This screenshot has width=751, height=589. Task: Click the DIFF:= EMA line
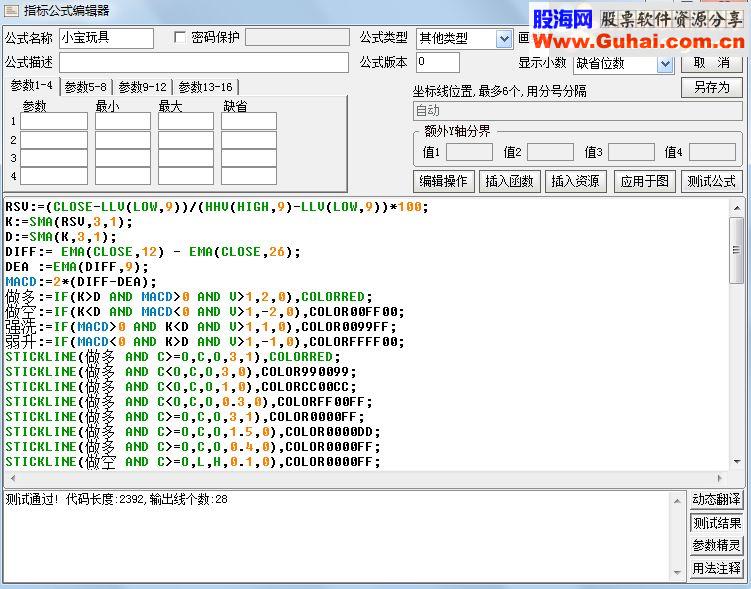pyautogui.click(x=153, y=252)
